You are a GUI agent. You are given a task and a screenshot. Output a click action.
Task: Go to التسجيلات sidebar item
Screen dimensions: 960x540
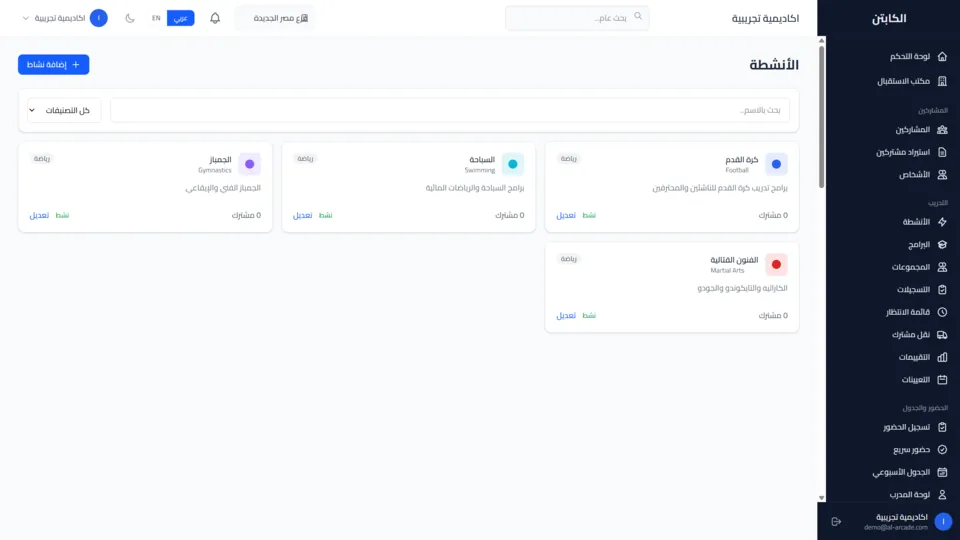[x=913, y=290]
